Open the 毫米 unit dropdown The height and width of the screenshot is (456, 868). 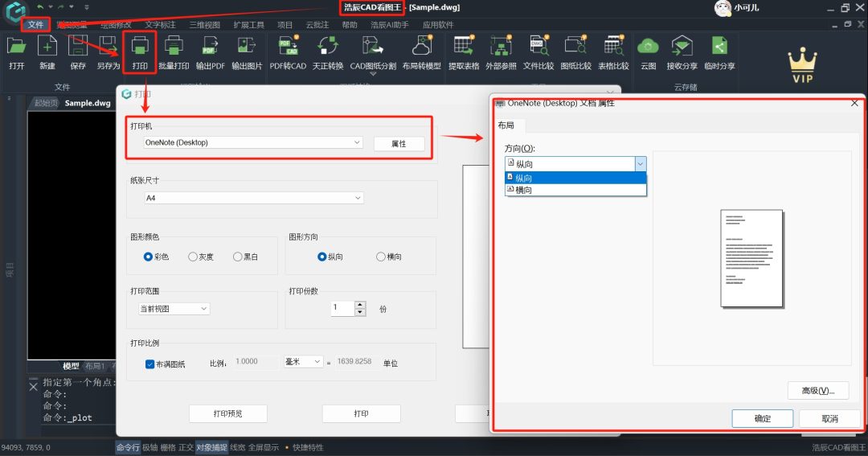[x=303, y=362]
